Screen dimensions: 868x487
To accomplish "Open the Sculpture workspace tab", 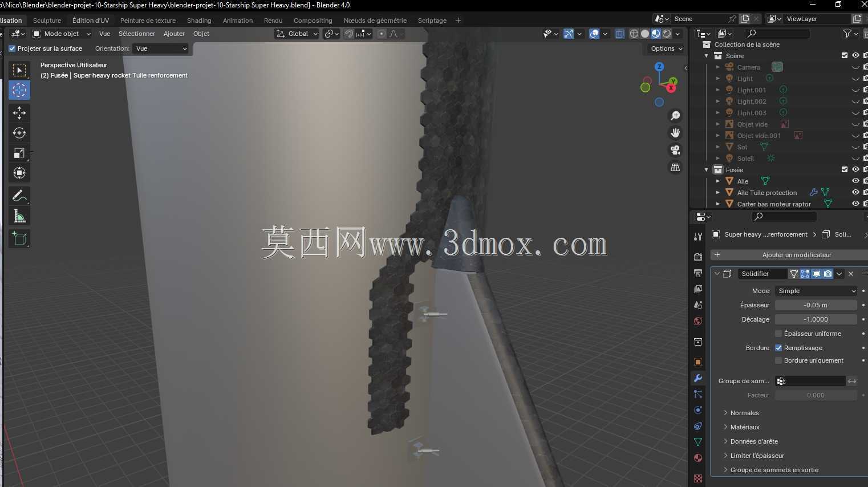I will coord(47,21).
